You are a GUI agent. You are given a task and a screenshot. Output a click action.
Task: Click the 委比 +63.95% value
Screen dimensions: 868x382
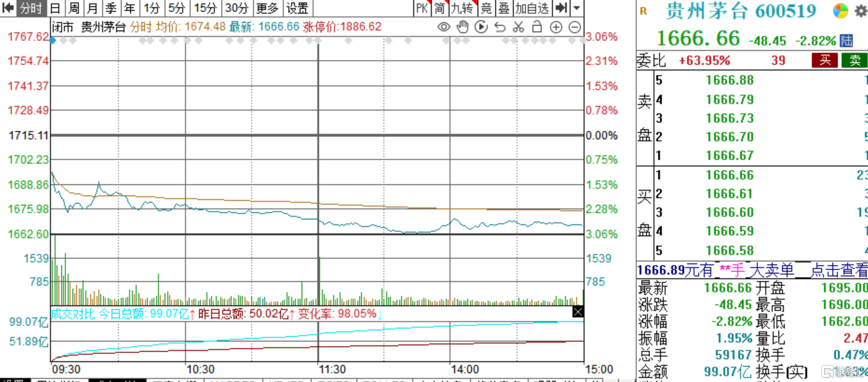[x=705, y=60]
